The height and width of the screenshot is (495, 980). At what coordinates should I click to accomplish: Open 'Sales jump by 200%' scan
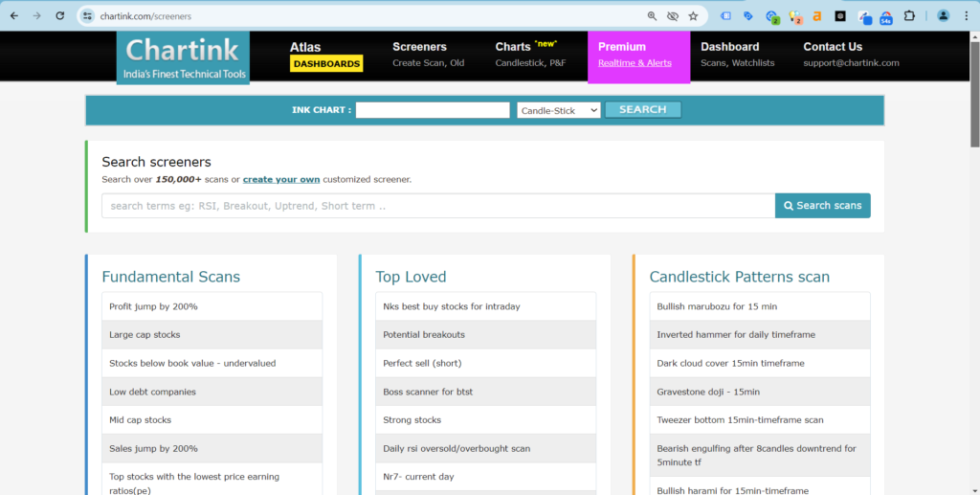click(212, 448)
